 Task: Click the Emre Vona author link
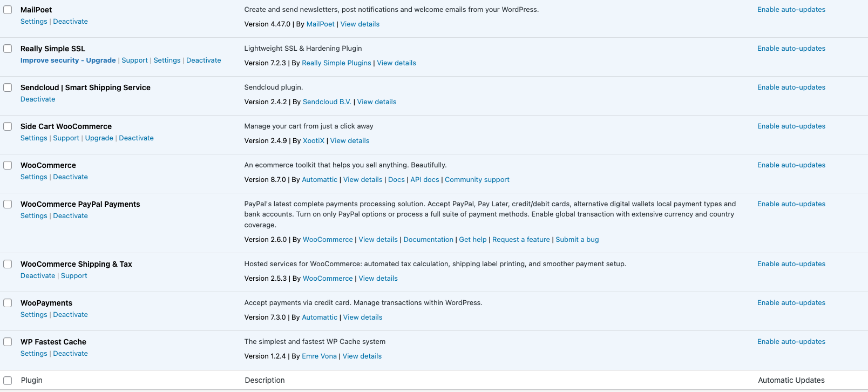[x=319, y=356]
